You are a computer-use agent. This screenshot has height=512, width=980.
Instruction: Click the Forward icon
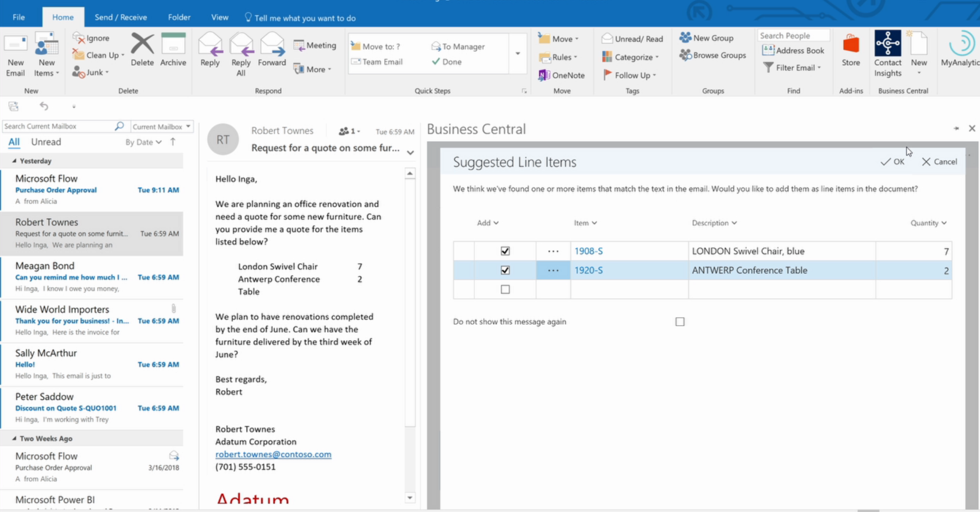tap(272, 44)
